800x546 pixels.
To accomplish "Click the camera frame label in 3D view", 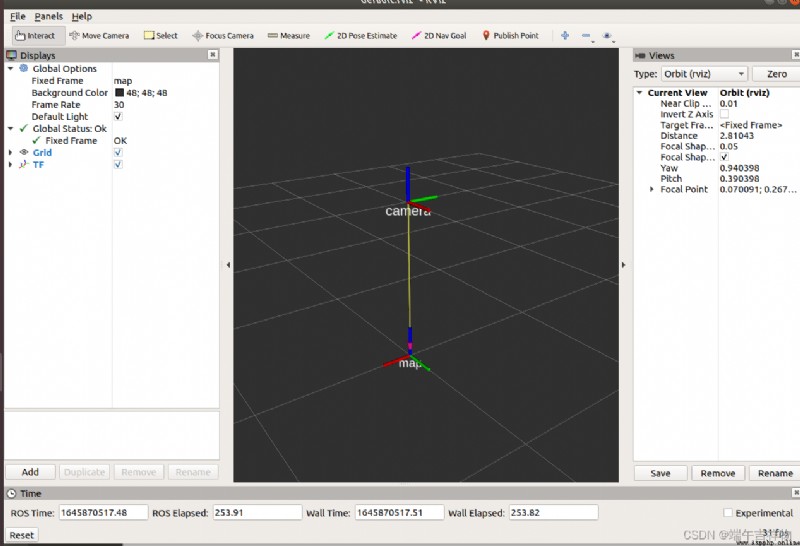I will [x=408, y=211].
